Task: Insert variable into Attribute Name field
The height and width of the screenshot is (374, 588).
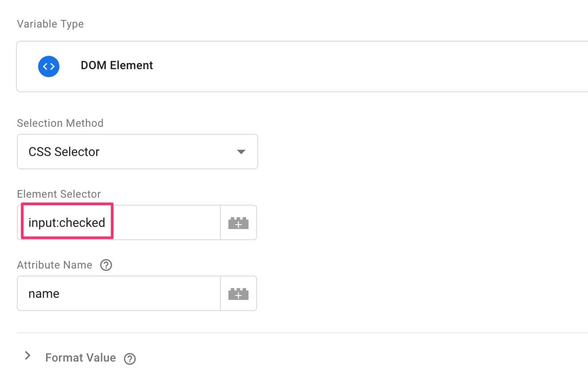Action: 238,294
